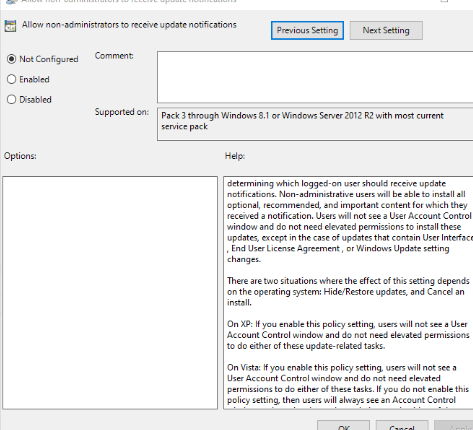Viewport: 473px width, 430px height.
Task: Click the empty Options pane
Action: 110,293
